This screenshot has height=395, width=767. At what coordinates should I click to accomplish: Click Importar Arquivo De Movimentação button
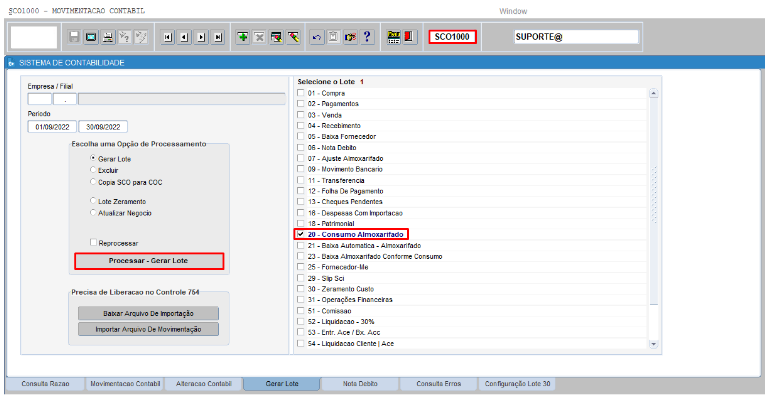point(148,329)
